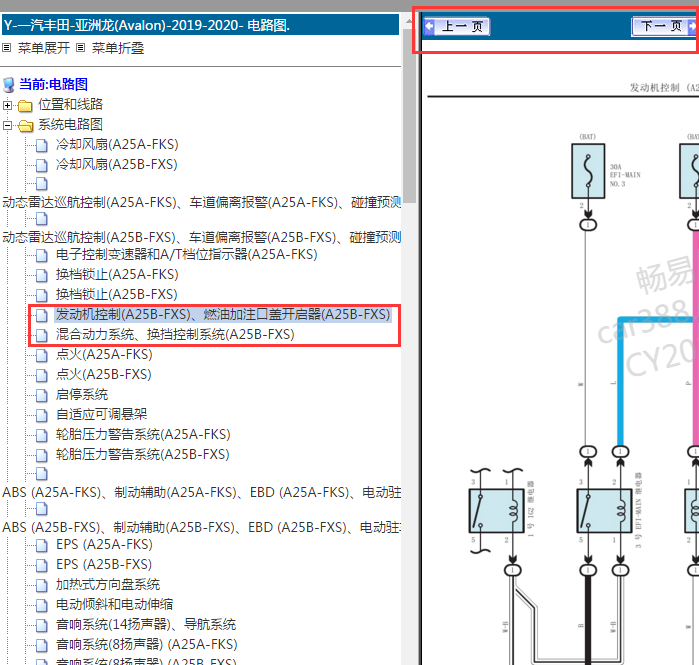Click page icon beside 电子控制变速器和A/T档位指示器
This screenshot has height=665, width=699.
click(41, 256)
